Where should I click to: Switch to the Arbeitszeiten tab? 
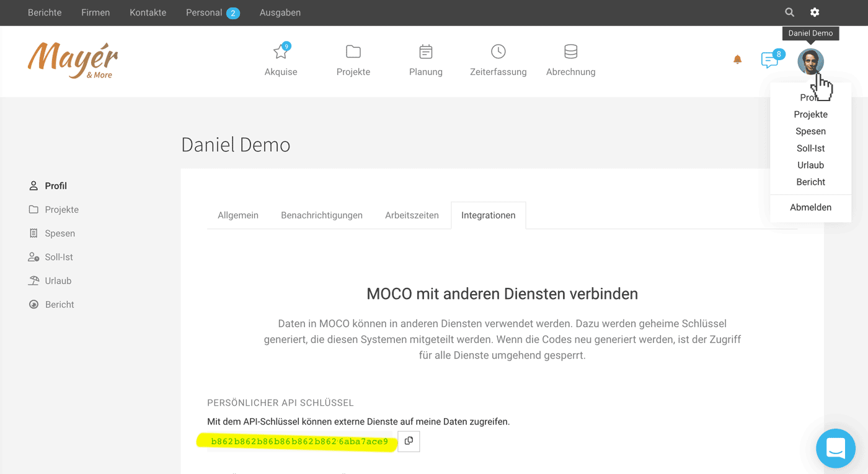(412, 215)
